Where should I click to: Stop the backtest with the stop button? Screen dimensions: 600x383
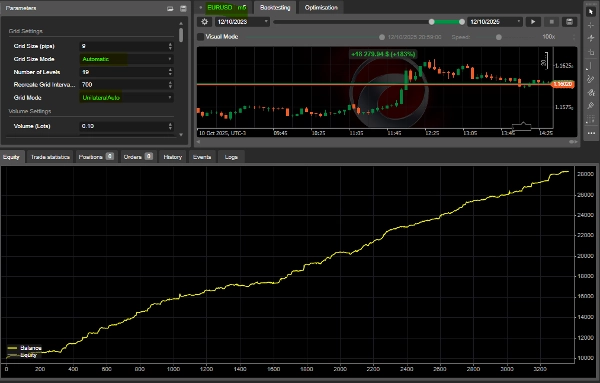(x=551, y=22)
